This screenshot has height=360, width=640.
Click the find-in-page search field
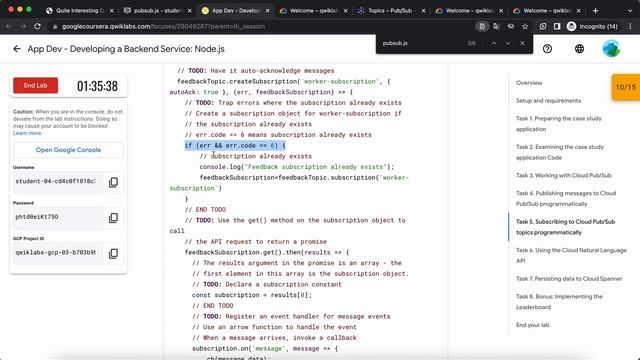tap(420, 43)
